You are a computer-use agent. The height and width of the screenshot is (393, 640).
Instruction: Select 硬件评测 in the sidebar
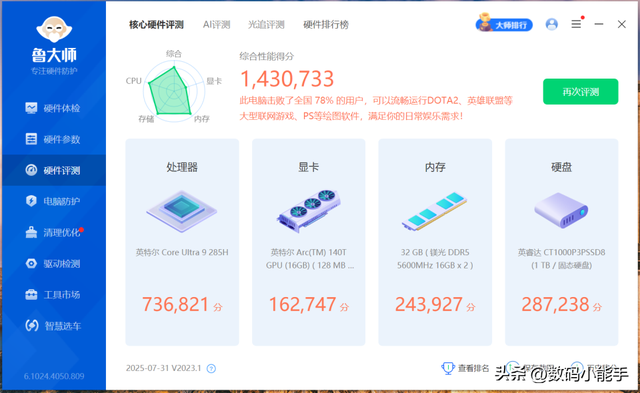pyautogui.click(x=53, y=170)
